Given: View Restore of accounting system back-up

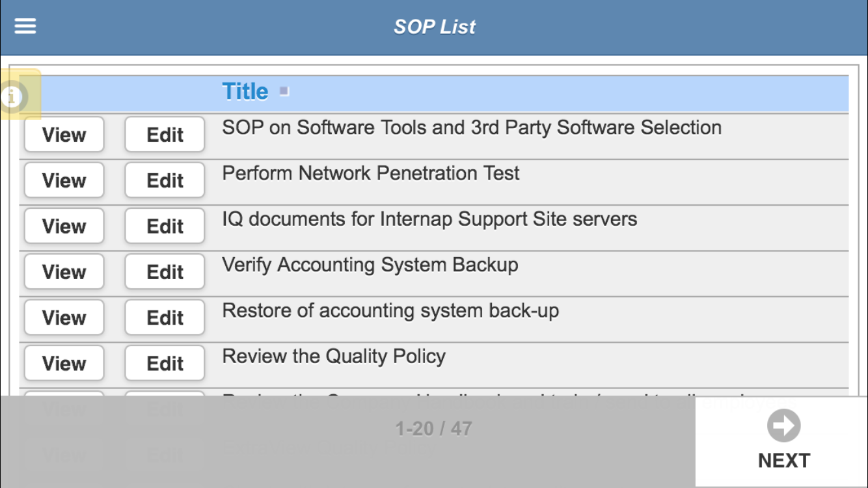Looking at the screenshot, I should coord(64,318).
